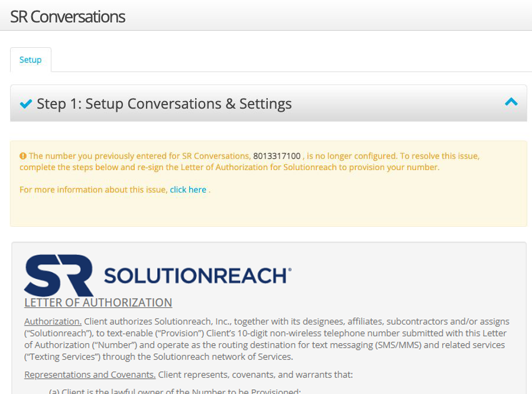Click the dark blue SR logo mark

[59, 275]
